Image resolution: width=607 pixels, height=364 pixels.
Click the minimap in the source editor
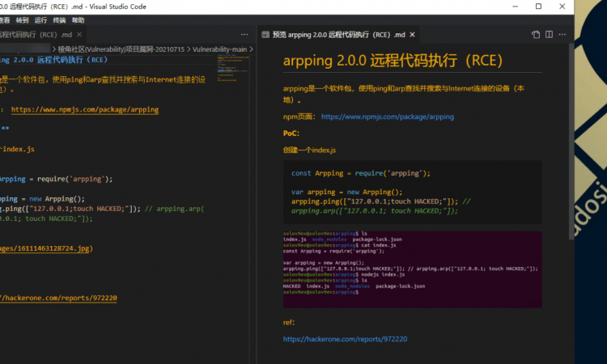click(232, 69)
